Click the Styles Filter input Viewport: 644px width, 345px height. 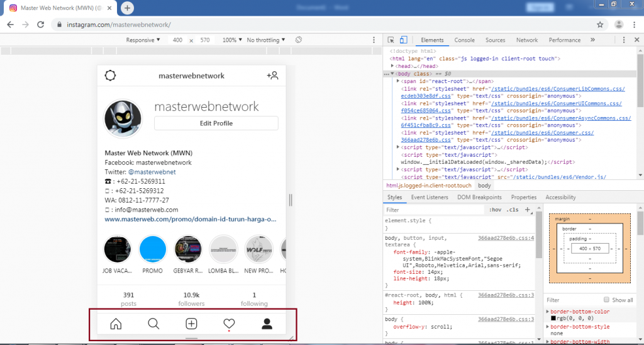(x=435, y=210)
